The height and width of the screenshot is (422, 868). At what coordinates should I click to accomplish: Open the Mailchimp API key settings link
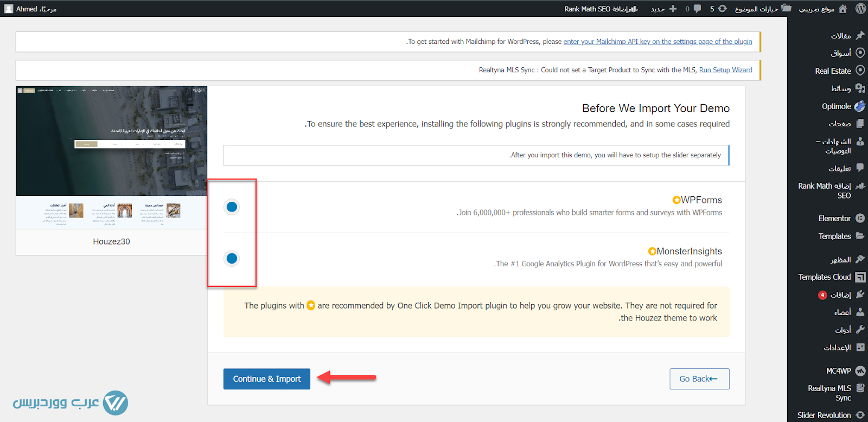[x=658, y=42]
